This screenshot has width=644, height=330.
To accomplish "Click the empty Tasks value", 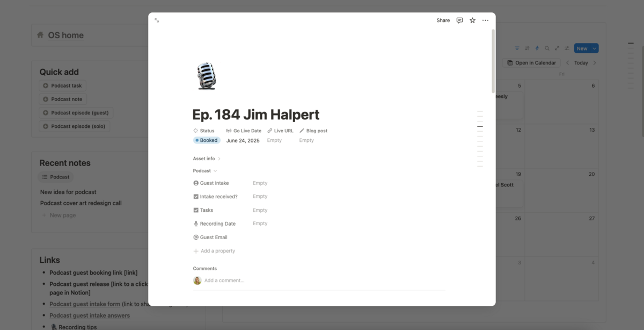I will 260,210.
